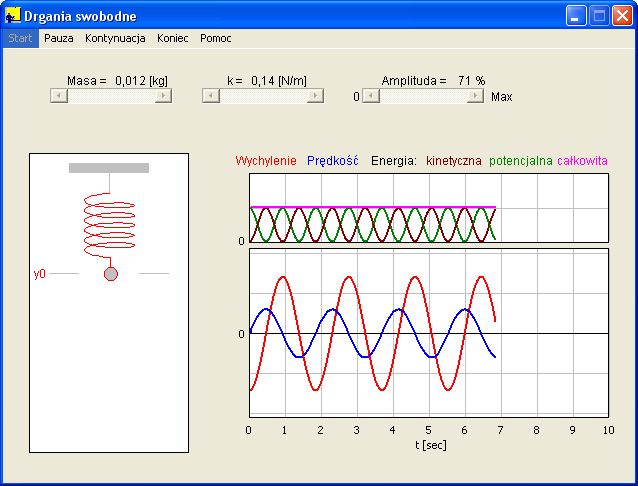The image size is (638, 486).
Task: Minimize the Drgania swobodne window
Action: [576, 16]
